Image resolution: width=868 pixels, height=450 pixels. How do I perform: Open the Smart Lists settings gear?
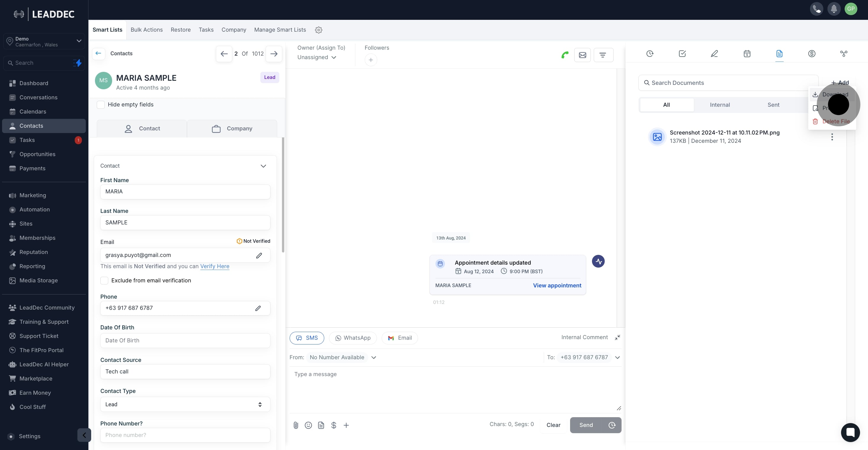318,30
